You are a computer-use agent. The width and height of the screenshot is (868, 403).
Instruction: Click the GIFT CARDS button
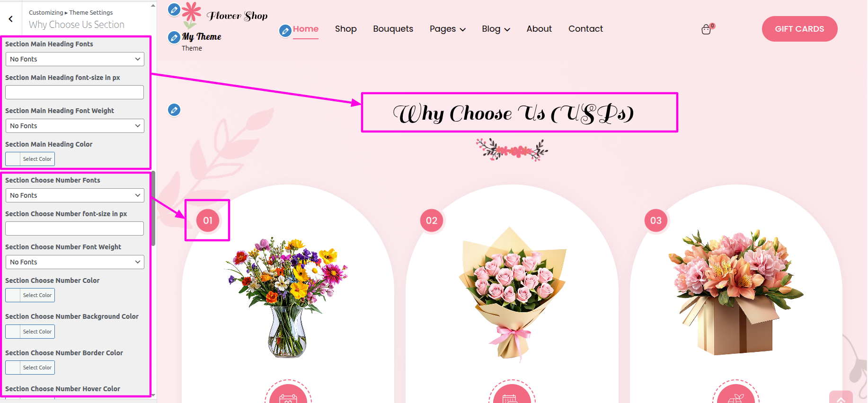[x=799, y=29]
